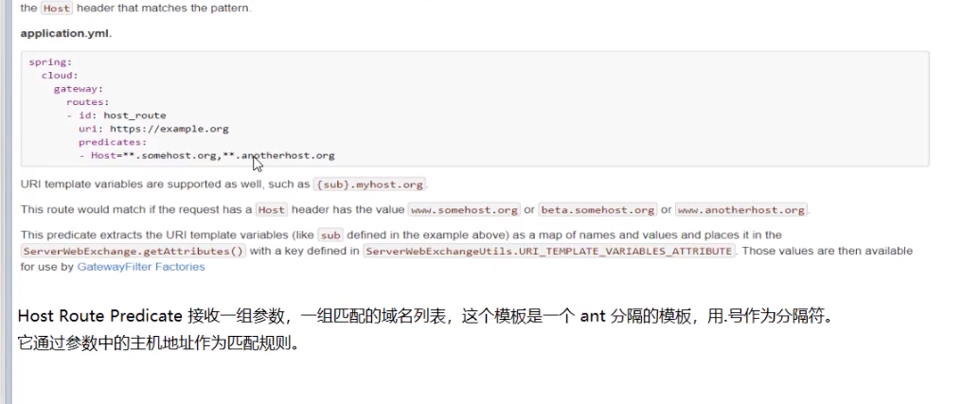Click the routes: key in code block

[x=88, y=102]
